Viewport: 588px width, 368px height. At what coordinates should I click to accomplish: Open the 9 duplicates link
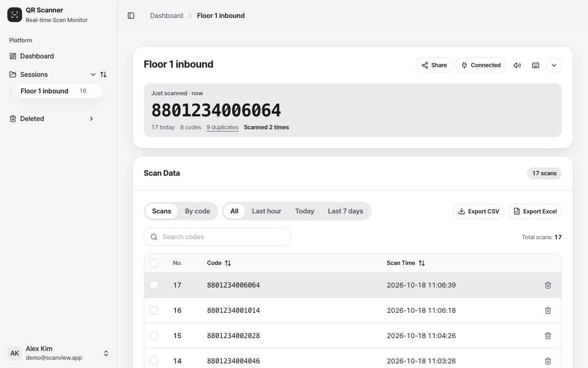[222, 127]
